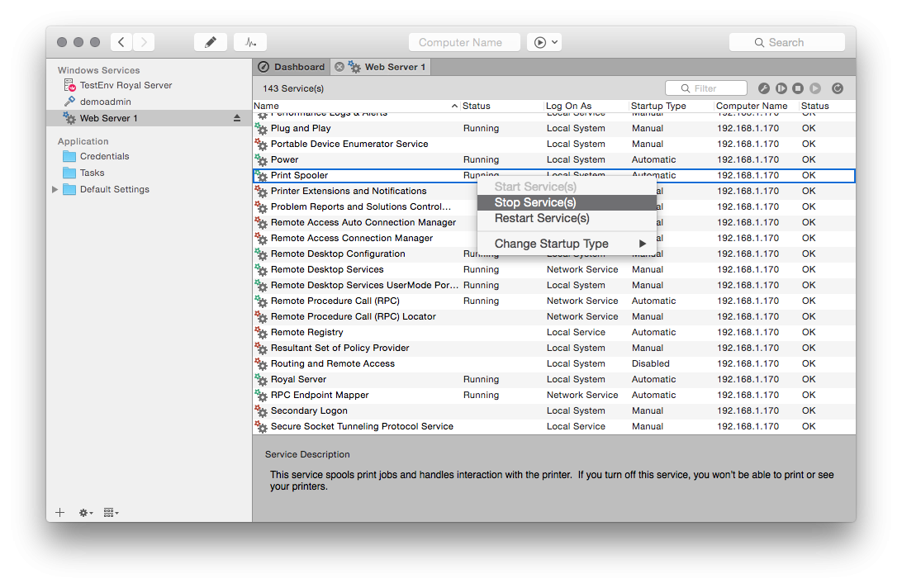Image resolution: width=902 pixels, height=588 pixels.
Task: Choose Restart Service(s) from context menu
Action: [542, 218]
